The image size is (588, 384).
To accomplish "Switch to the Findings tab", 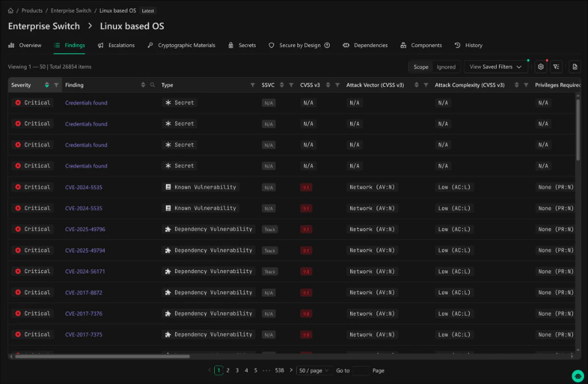I will coord(69,45).
